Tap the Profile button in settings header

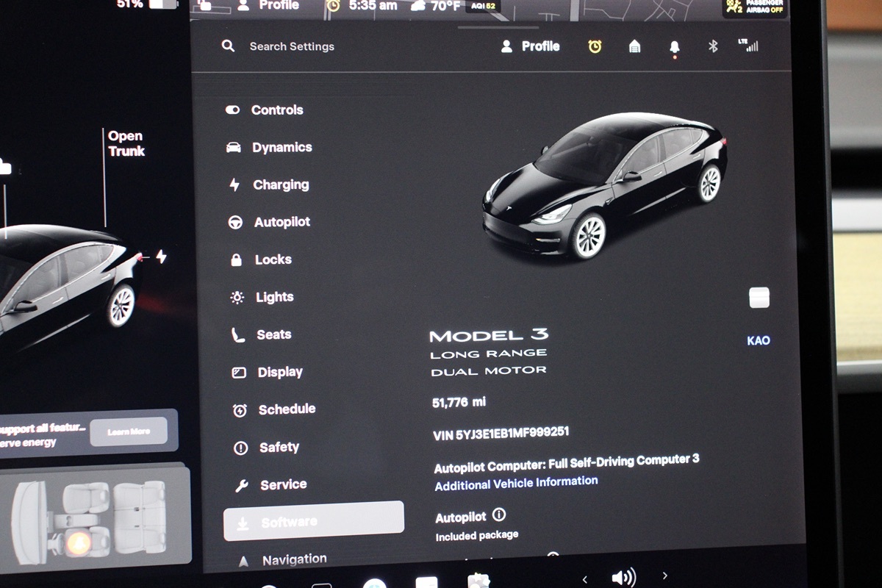pos(530,46)
